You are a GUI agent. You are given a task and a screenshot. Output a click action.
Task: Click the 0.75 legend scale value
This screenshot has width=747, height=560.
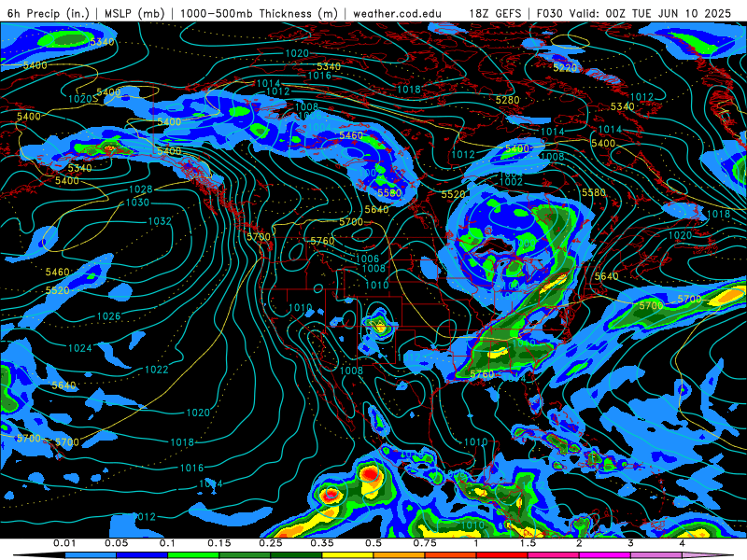click(425, 543)
